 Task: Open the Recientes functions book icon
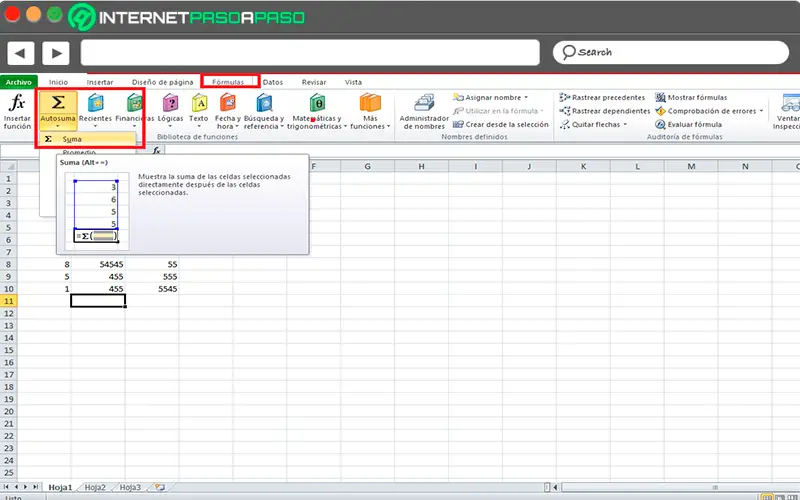point(95,103)
